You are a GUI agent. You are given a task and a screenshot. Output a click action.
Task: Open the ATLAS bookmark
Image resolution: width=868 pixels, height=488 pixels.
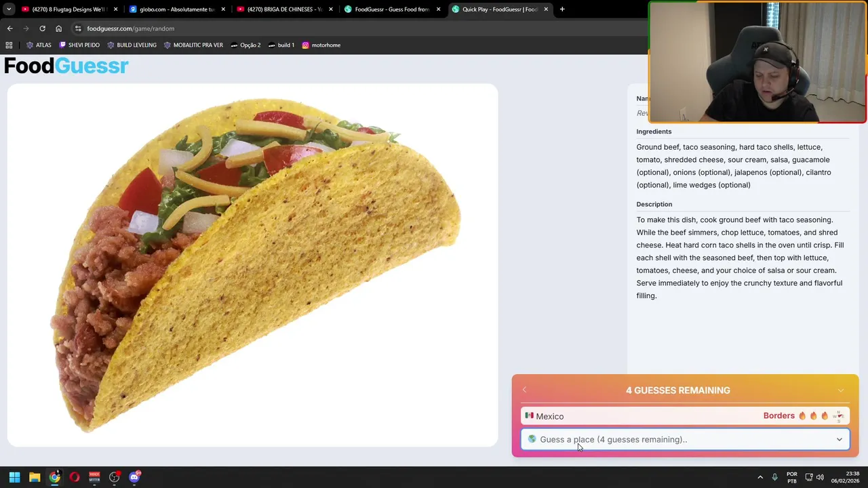pyautogui.click(x=39, y=45)
